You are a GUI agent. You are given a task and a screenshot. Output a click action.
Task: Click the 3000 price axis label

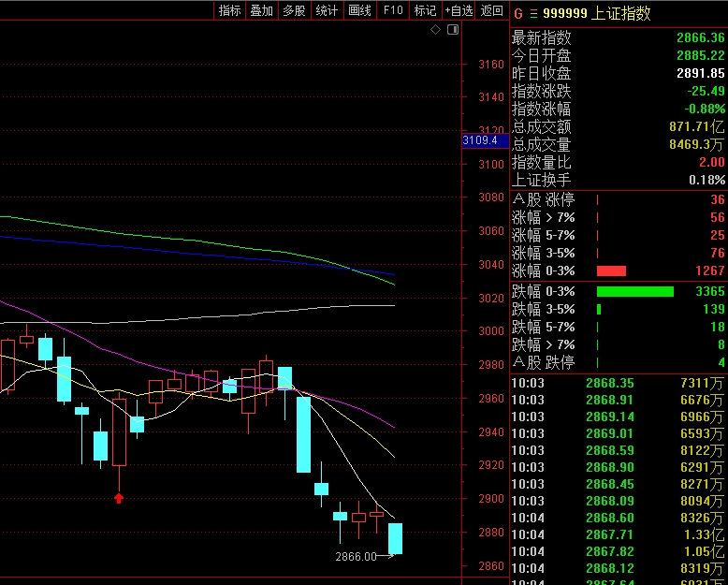(x=491, y=330)
